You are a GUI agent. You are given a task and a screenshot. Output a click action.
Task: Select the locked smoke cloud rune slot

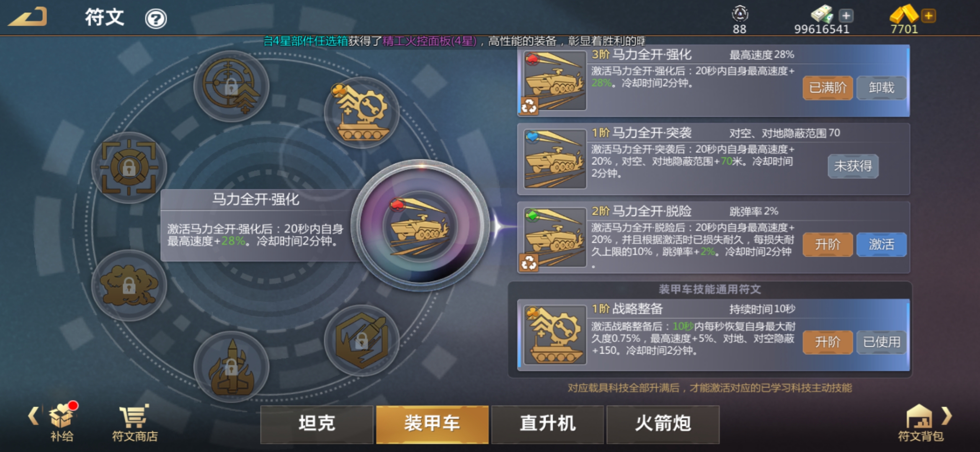[129, 285]
